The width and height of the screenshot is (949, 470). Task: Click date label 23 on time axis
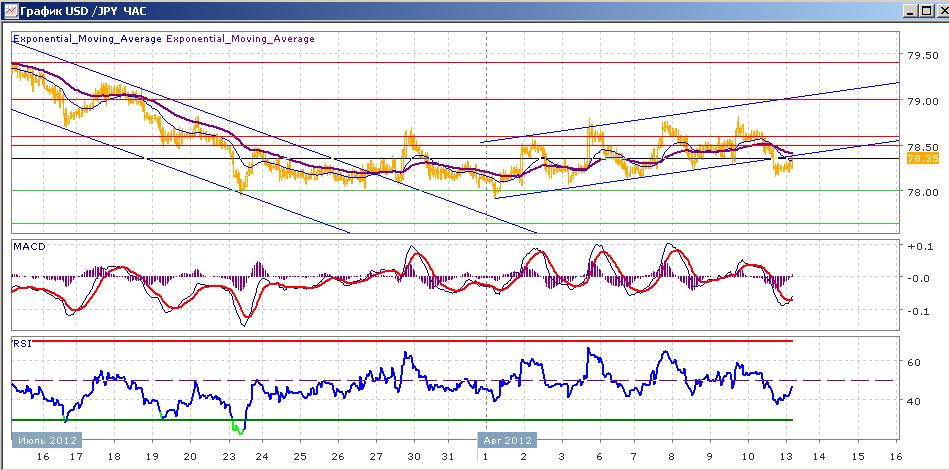(x=228, y=455)
